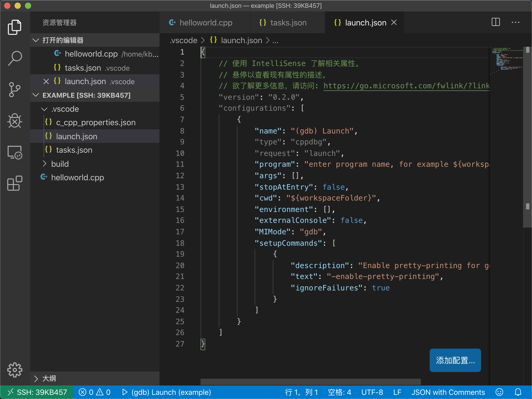
Task: Open the Manage gear menu
Action: 15,370
